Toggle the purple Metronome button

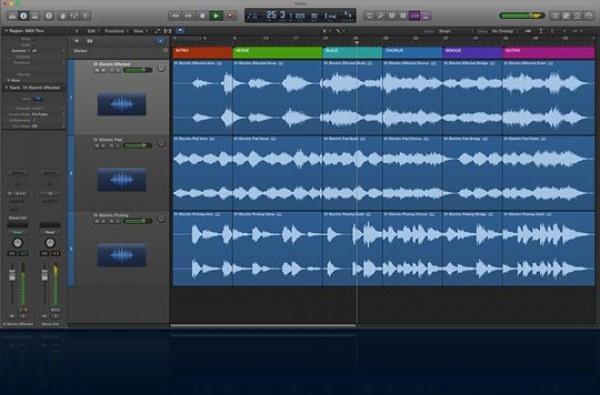pos(426,16)
